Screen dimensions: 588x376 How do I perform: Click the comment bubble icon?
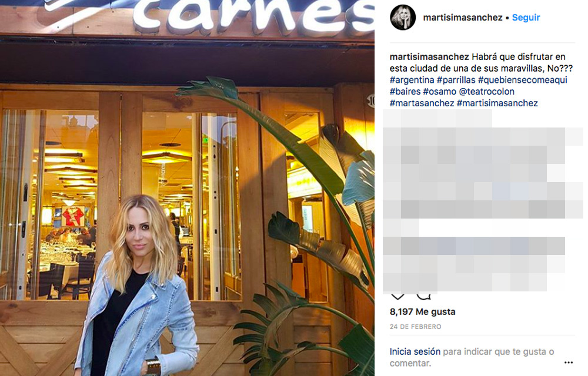[x=424, y=296]
